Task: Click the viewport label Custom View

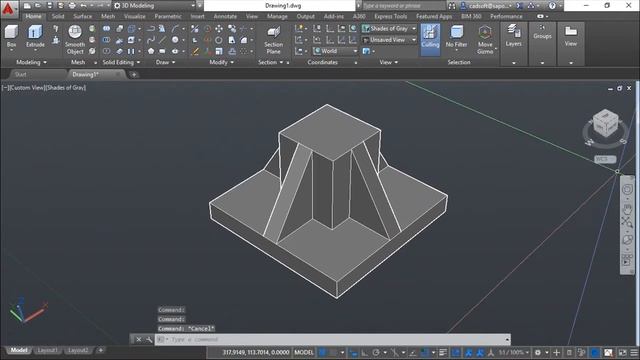Action: pyautogui.click(x=27, y=88)
